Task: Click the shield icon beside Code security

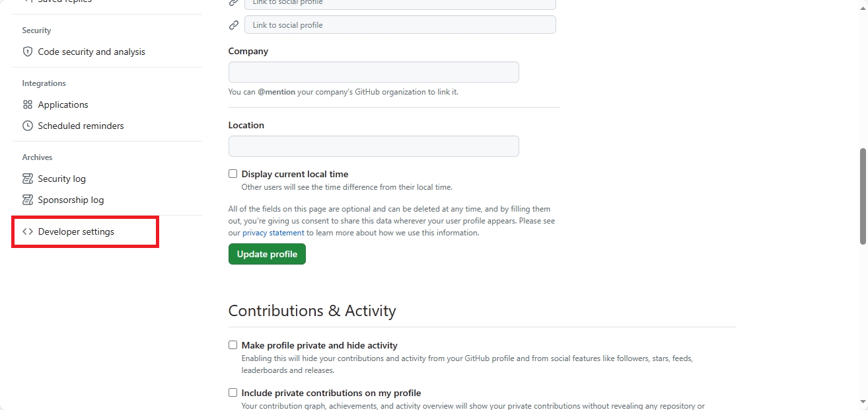Action: pyautogui.click(x=28, y=52)
